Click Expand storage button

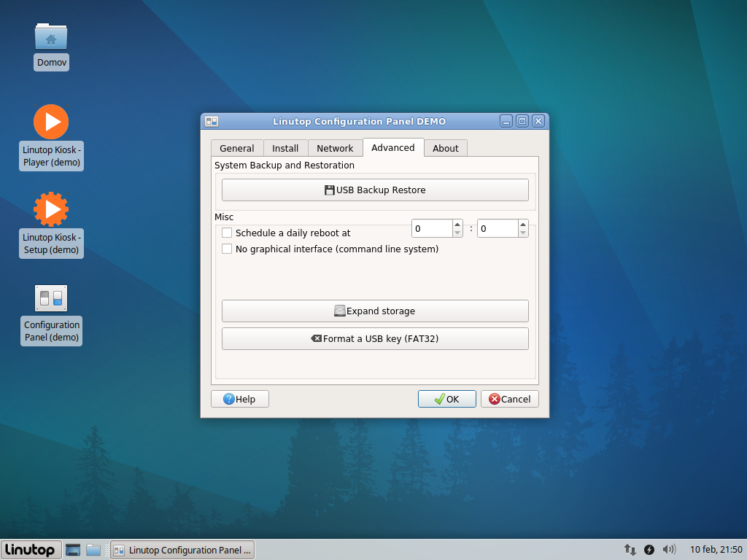coord(375,311)
